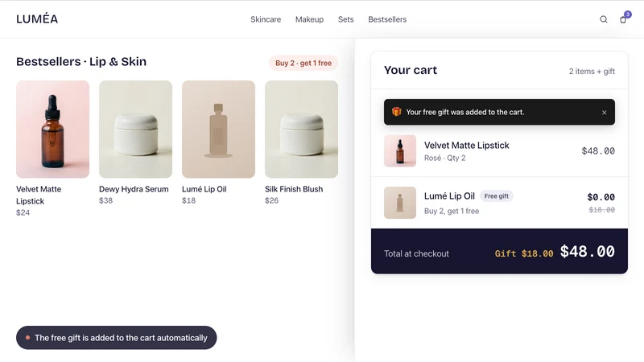Dismiss the free gift notification banner

(605, 113)
